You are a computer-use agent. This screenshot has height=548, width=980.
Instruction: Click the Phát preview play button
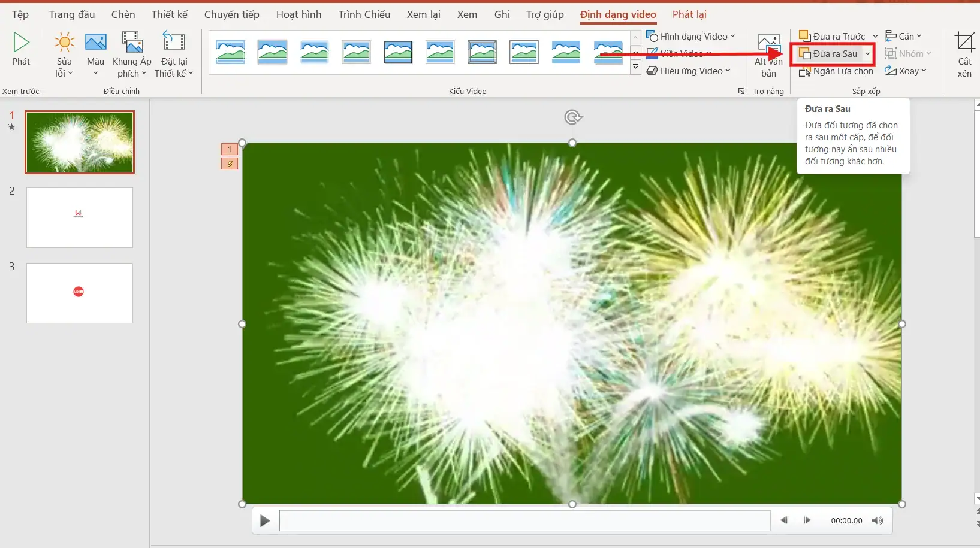coord(22,49)
